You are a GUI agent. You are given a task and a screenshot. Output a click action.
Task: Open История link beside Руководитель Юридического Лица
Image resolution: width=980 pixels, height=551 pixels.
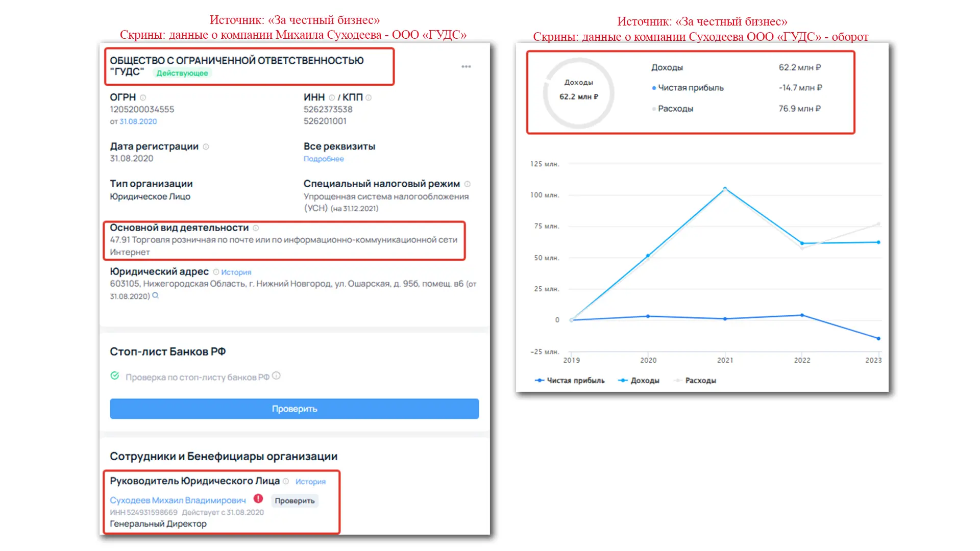click(310, 482)
